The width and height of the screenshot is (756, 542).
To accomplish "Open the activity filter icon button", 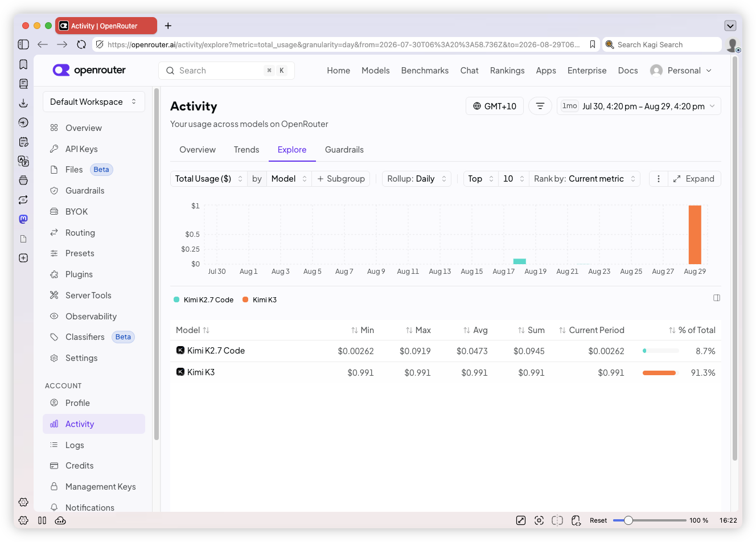I will (540, 106).
